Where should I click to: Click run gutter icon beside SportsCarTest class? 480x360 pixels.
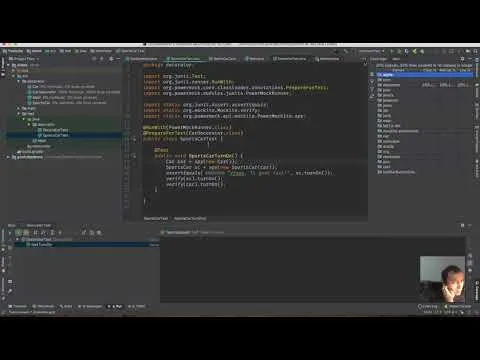click(134, 139)
